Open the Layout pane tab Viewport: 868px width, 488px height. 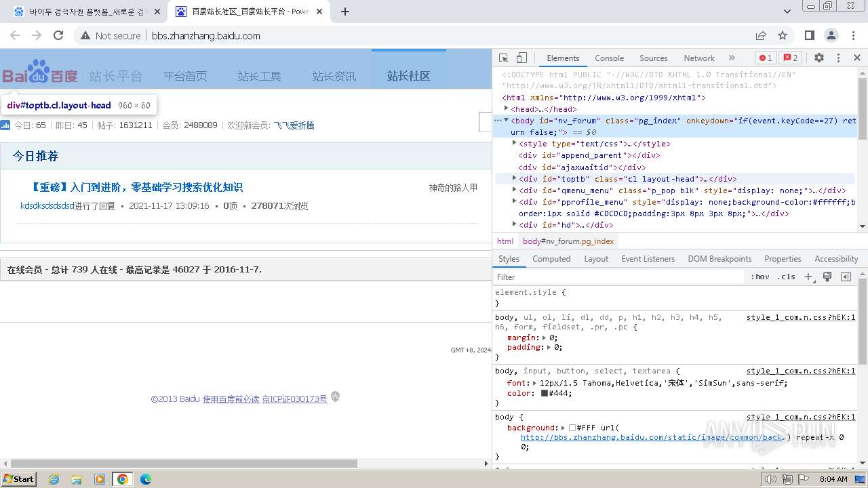point(596,259)
